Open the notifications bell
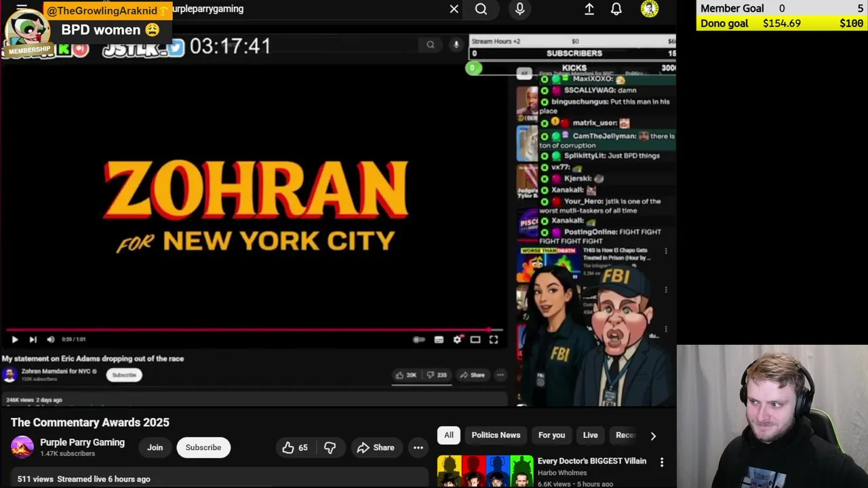The width and height of the screenshot is (868, 488). 616,9
